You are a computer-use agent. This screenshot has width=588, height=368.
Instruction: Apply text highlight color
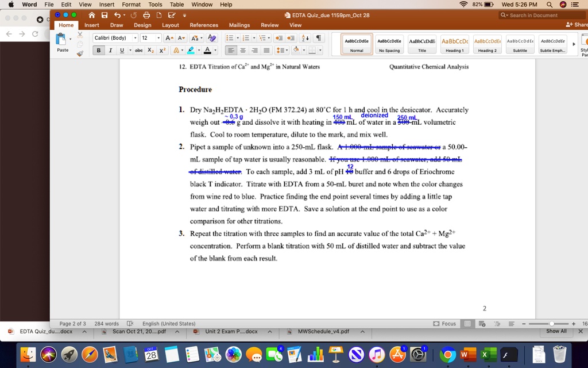click(x=192, y=50)
